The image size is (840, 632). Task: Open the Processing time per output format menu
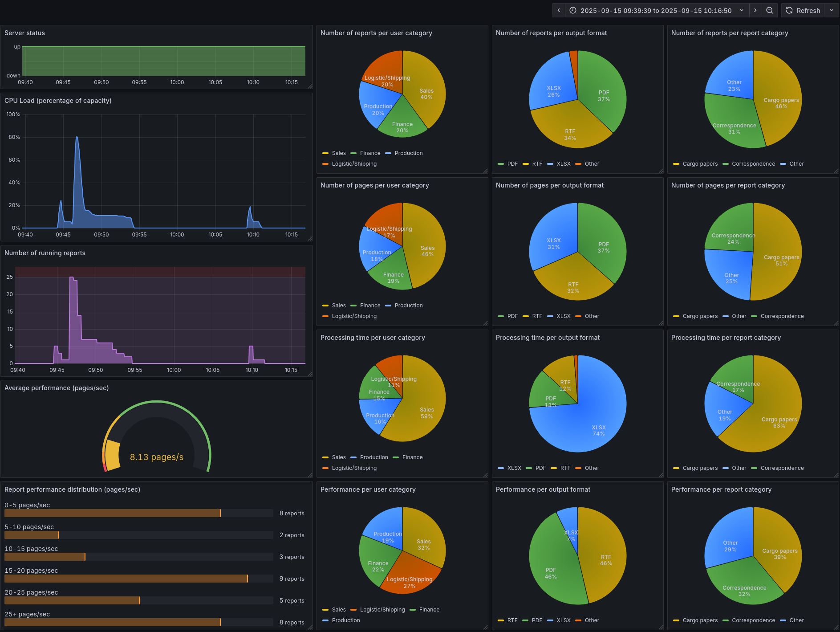(x=548, y=338)
